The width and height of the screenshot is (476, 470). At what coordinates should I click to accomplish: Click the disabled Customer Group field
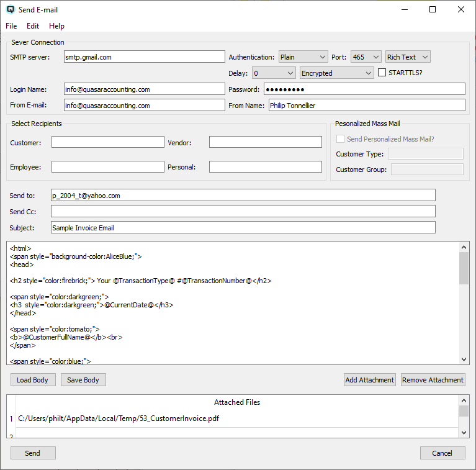427,169
